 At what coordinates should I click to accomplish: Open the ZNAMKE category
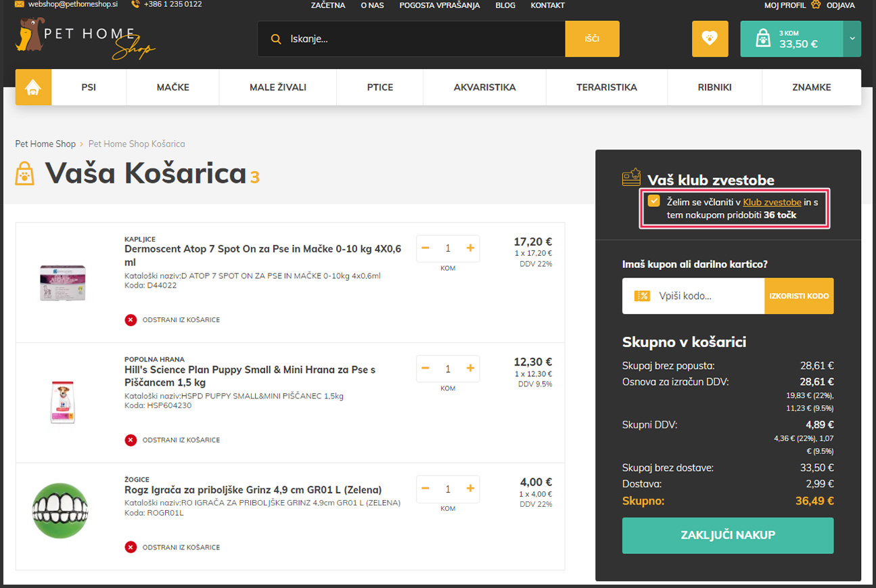point(812,87)
